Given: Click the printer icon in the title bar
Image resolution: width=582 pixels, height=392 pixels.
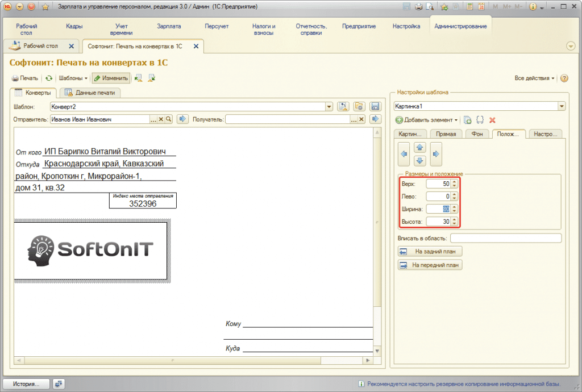Looking at the screenshot, I should (x=418, y=7).
